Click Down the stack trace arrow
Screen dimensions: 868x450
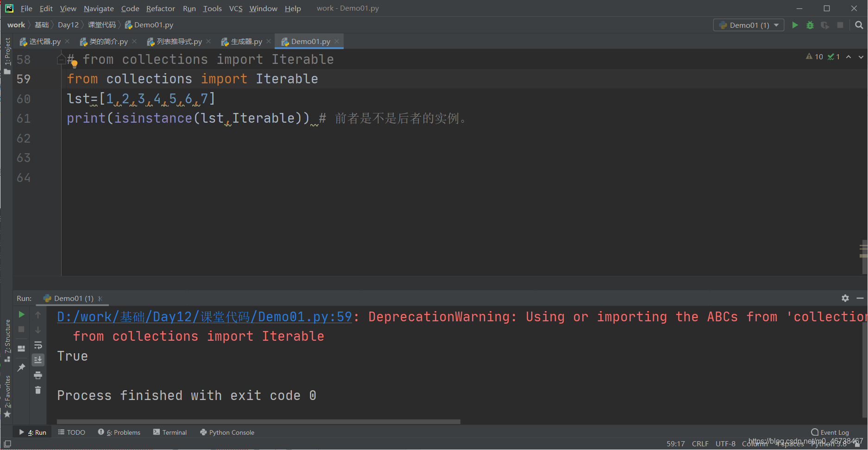click(x=38, y=330)
